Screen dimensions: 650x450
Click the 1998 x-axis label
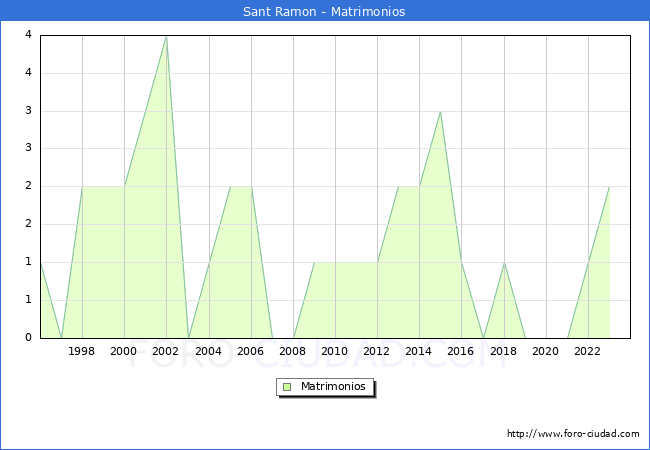pyautogui.click(x=82, y=351)
